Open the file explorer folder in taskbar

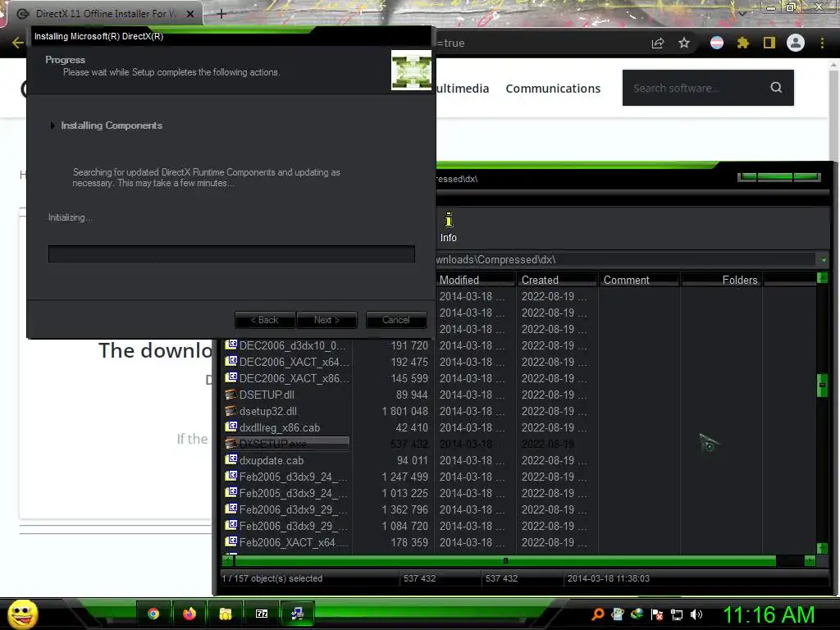pos(225,614)
